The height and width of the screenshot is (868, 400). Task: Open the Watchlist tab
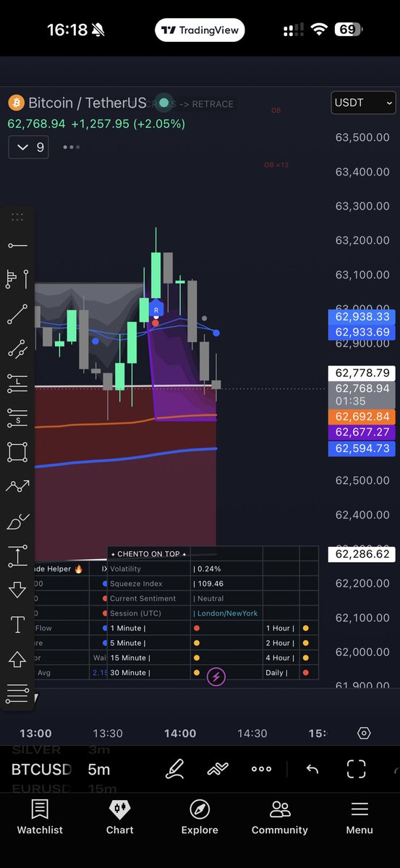[40, 817]
